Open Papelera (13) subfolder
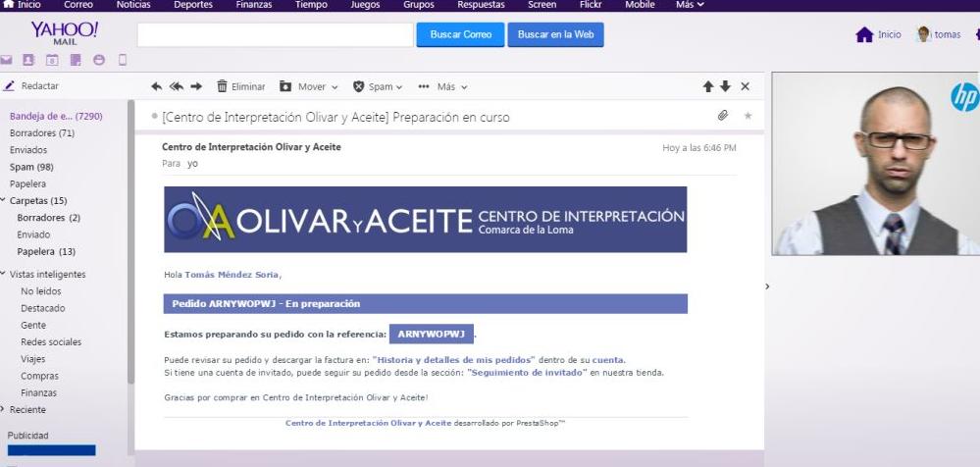 [x=46, y=251]
